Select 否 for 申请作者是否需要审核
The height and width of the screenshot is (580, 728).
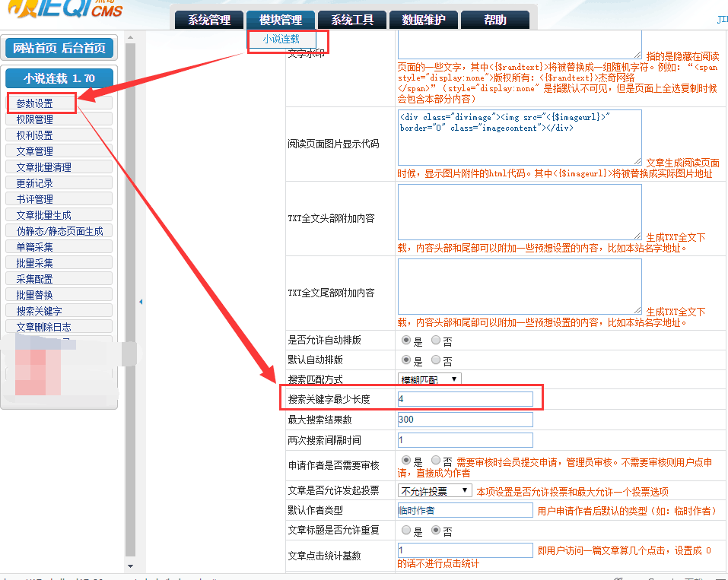(436, 460)
